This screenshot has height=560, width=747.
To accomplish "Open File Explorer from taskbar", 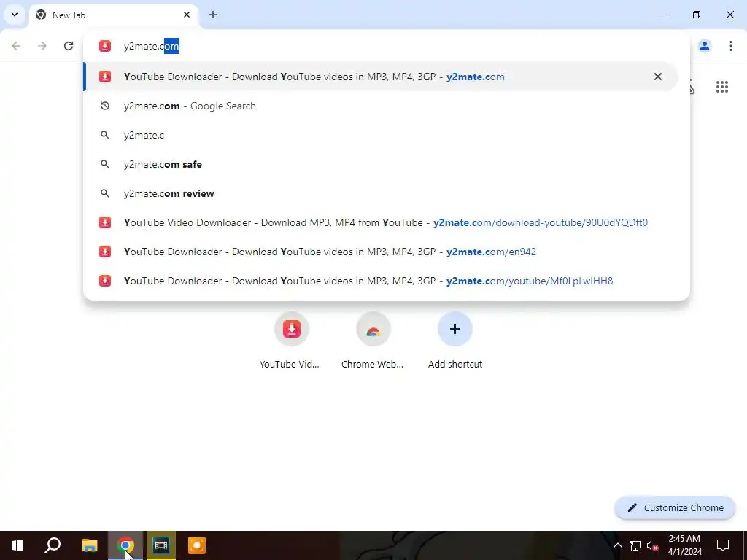I will coord(89,545).
